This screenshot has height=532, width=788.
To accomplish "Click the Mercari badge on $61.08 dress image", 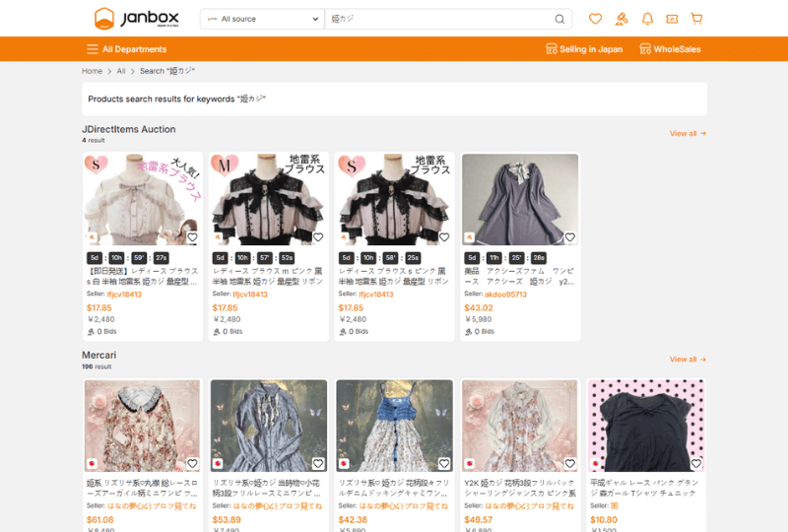I will (x=92, y=463).
